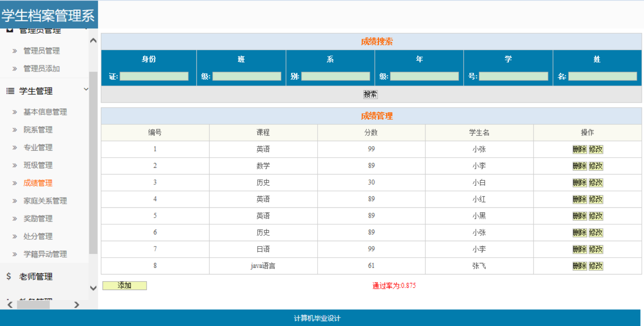
Task: Click the score 61 cell
Action: [371, 266]
